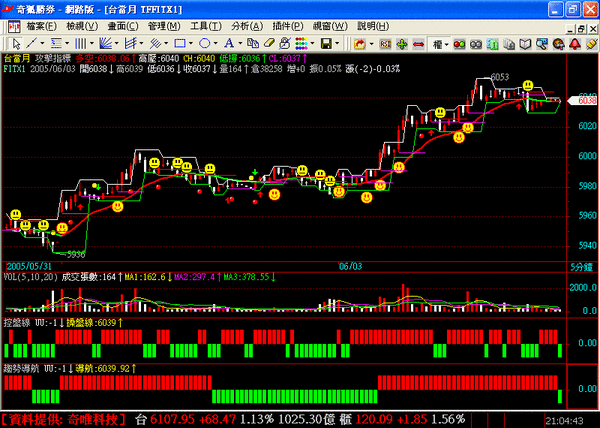Open the vertical cycle lines dropdown
The image size is (600, 428).
tap(91, 44)
